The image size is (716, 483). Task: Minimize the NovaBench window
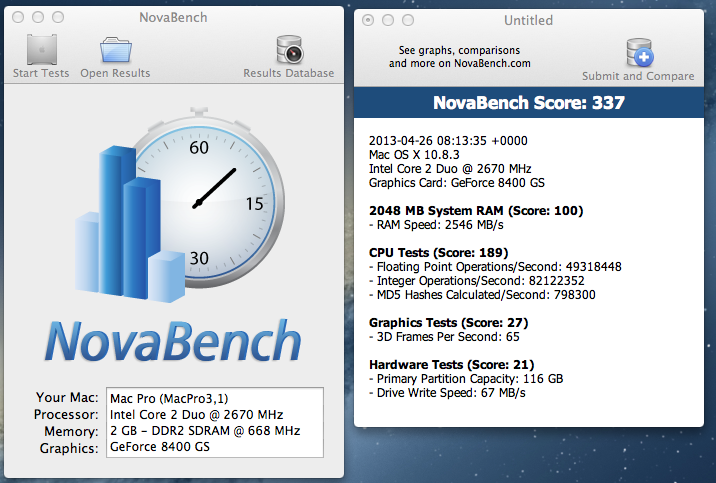(x=38, y=17)
